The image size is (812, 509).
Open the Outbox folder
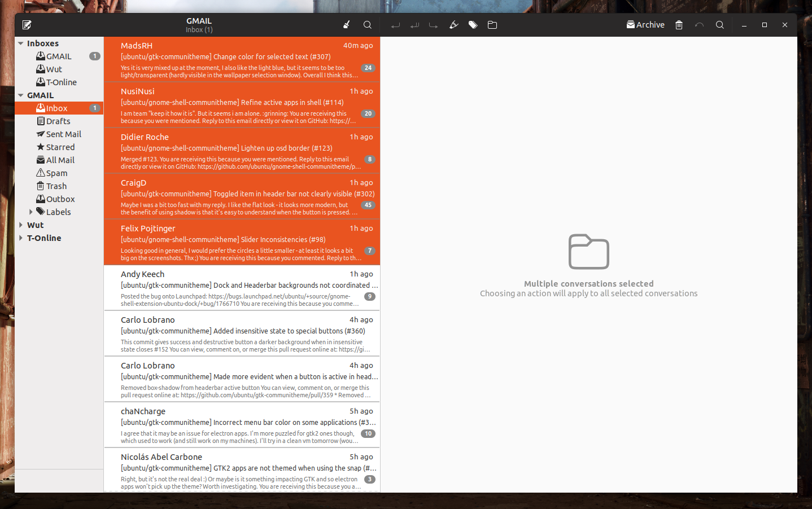59,199
